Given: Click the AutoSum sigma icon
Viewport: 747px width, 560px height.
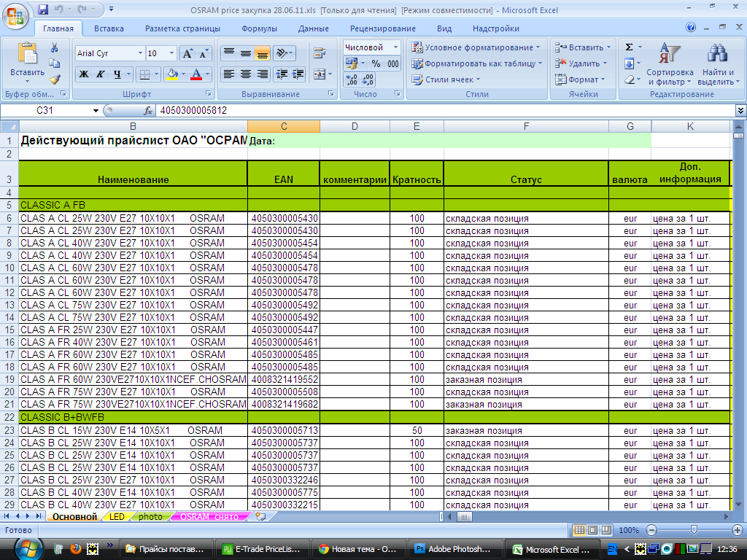Looking at the screenshot, I should [x=630, y=47].
